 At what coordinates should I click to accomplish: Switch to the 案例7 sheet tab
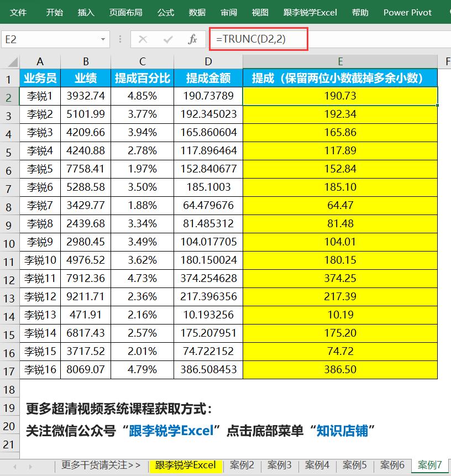click(429, 465)
